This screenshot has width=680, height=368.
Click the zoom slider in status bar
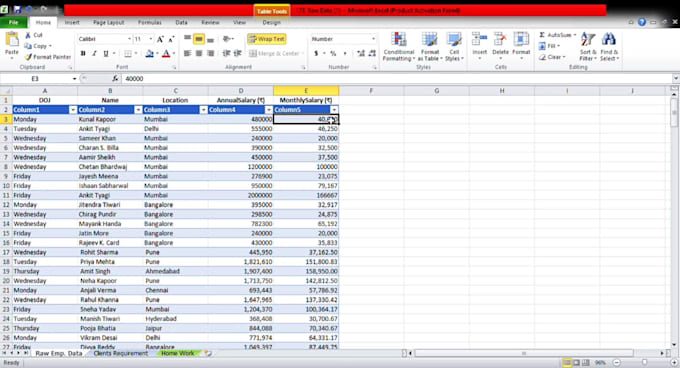pyautogui.click(x=644, y=362)
